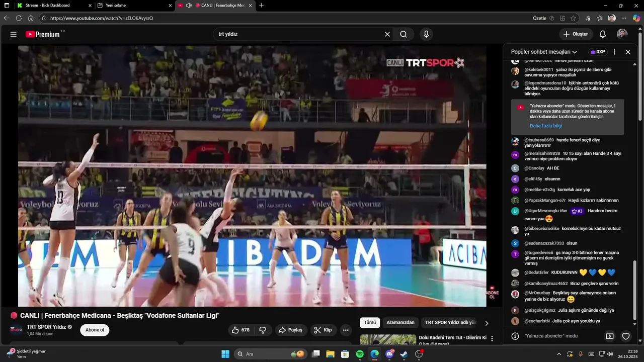Click the ABONE OL watermark on video
This screenshot has width=644, height=362.
pos(492,293)
